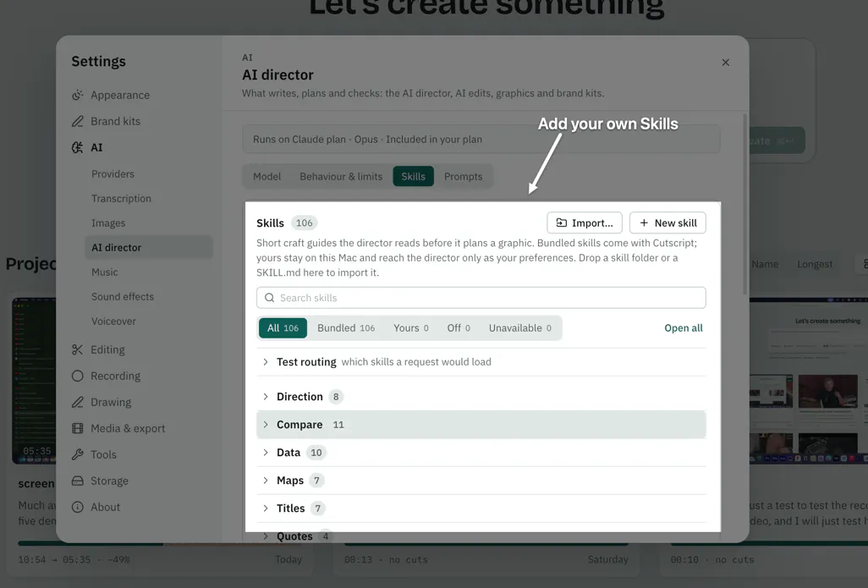868x588 pixels.
Task: Click the Settings panel vertical scrollbar
Action: point(745,205)
